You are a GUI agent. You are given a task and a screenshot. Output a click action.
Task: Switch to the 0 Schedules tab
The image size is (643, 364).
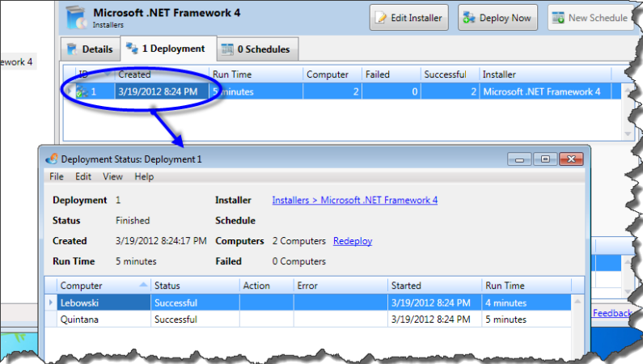tap(257, 49)
